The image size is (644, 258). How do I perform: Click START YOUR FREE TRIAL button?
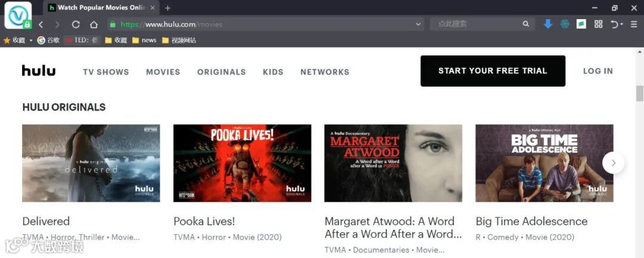pos(493,71)
